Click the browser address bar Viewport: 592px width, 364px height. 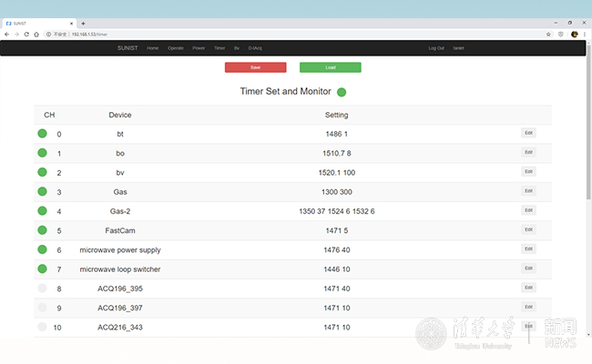273,34
